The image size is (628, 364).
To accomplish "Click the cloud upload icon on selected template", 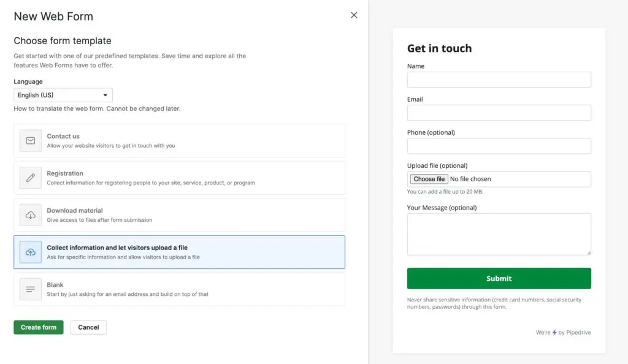I will click(x=30, y=251).
